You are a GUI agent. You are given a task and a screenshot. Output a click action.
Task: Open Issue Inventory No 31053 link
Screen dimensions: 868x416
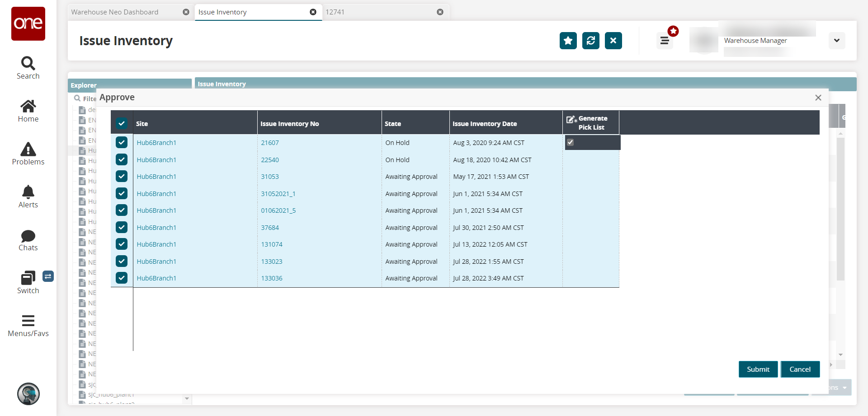coord(270,177)
